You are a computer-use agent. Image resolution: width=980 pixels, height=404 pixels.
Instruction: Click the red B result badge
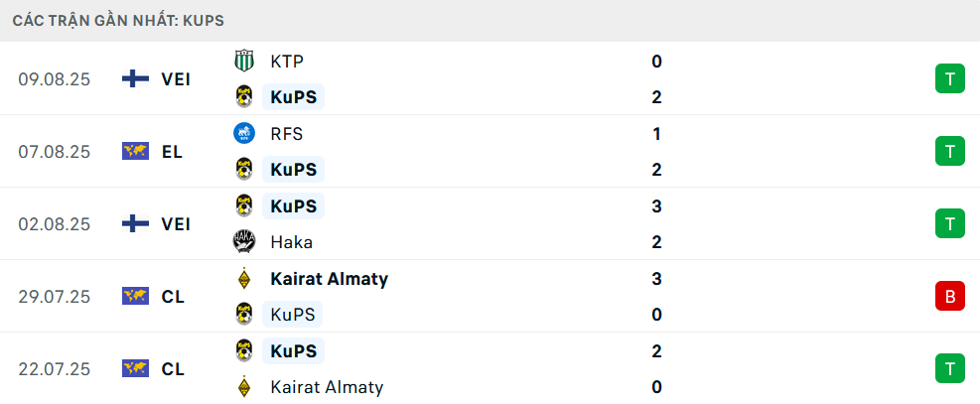click(x=949, y=297)
